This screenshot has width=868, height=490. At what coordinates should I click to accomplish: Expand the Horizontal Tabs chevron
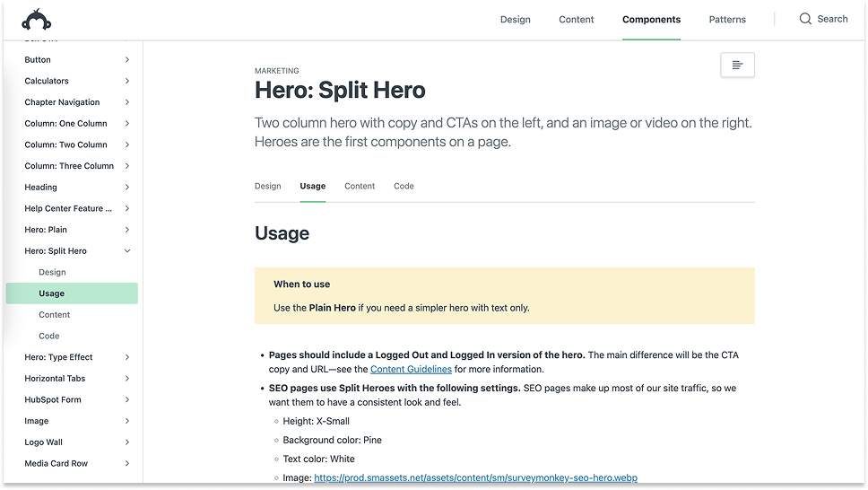coord(127,379)
